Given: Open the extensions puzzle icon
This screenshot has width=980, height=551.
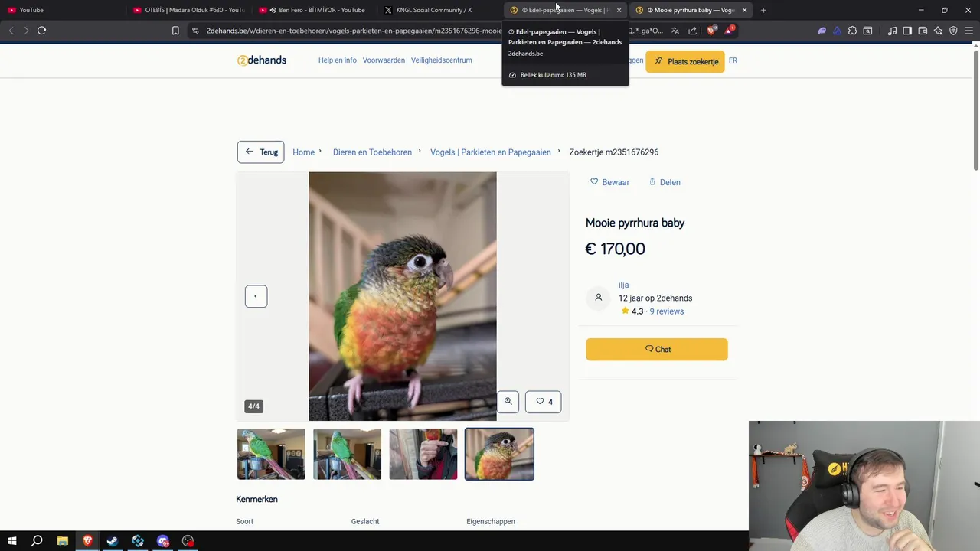Looking at the screenshot, I should (852, 31).
